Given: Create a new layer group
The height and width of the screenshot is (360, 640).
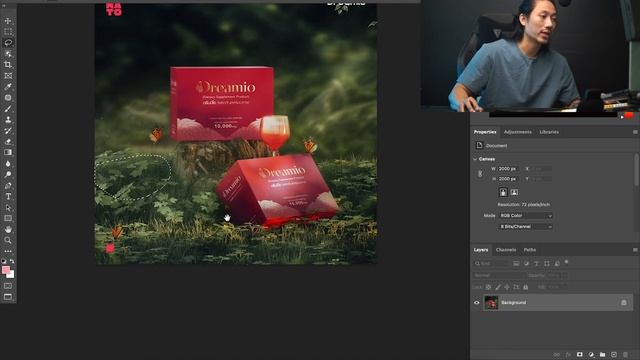Looking at the screenshot, I should (x=602, y=355).
